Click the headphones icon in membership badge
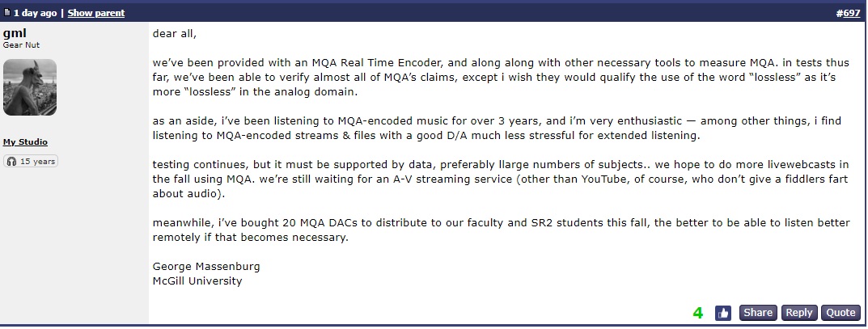 click(12, 162)
